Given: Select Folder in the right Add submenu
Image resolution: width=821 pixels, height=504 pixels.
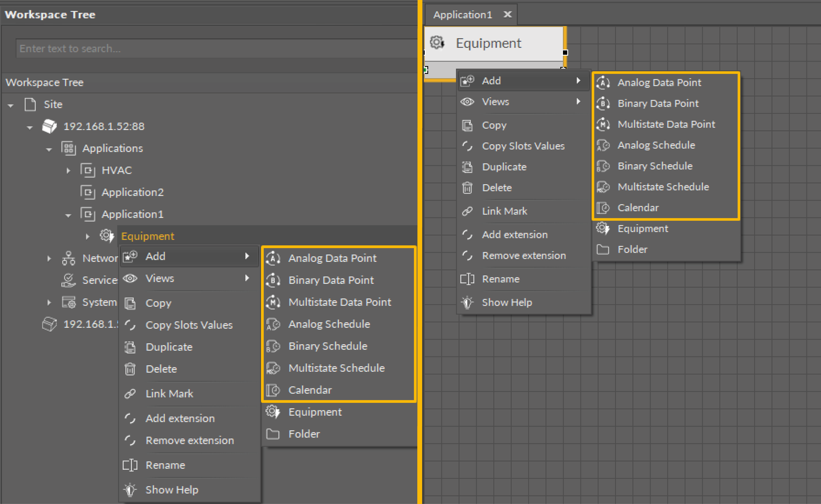Looking at the screenshot, I should click(632, 249).
